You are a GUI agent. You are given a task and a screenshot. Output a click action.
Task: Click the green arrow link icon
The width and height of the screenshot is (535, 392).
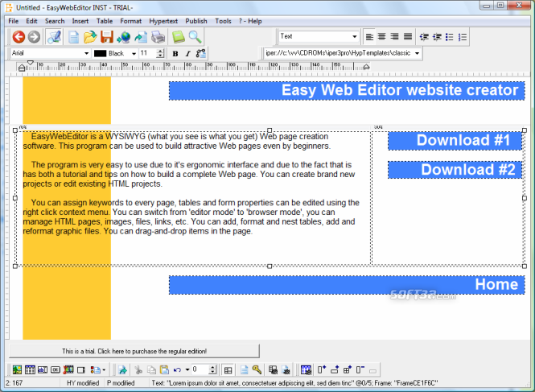coord(122,369)
